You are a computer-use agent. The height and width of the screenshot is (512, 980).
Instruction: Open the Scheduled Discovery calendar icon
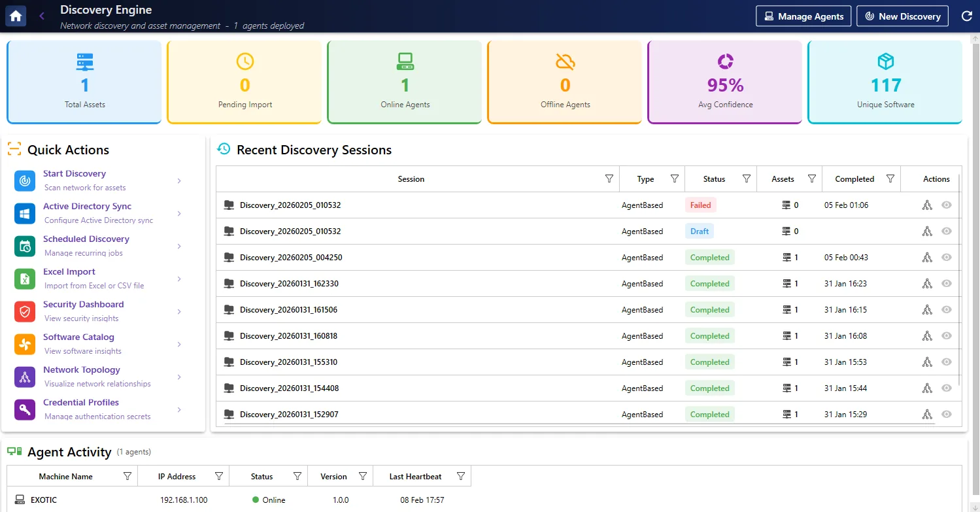[25, 247]
